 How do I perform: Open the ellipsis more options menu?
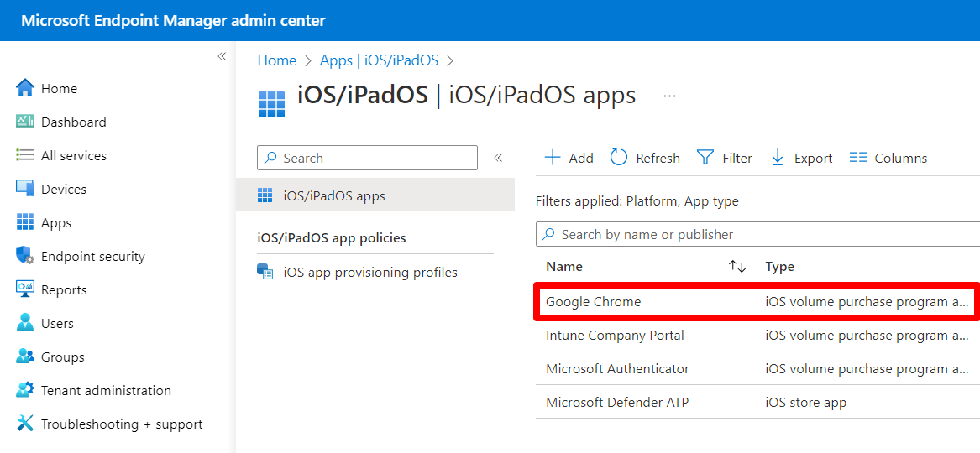669,96
